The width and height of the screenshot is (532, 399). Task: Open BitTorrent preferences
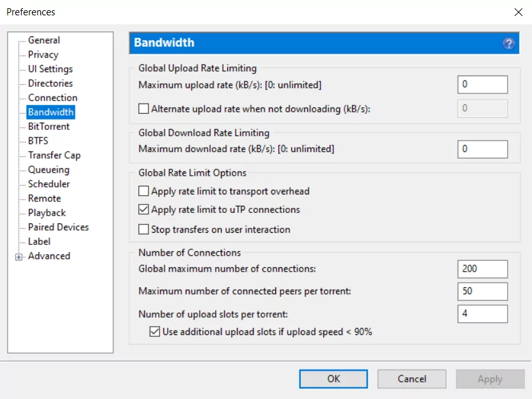tap(49, 127)
